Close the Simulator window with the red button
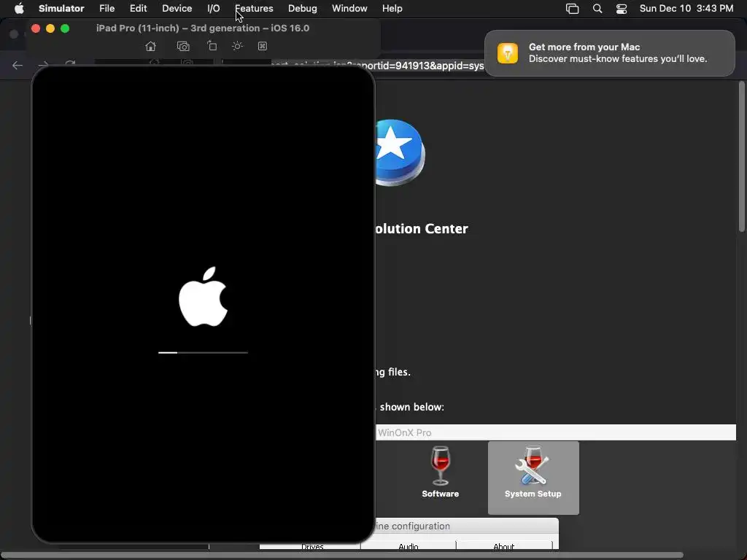The width and height of the screenshot is (747, 560). (x=35, y=28)
